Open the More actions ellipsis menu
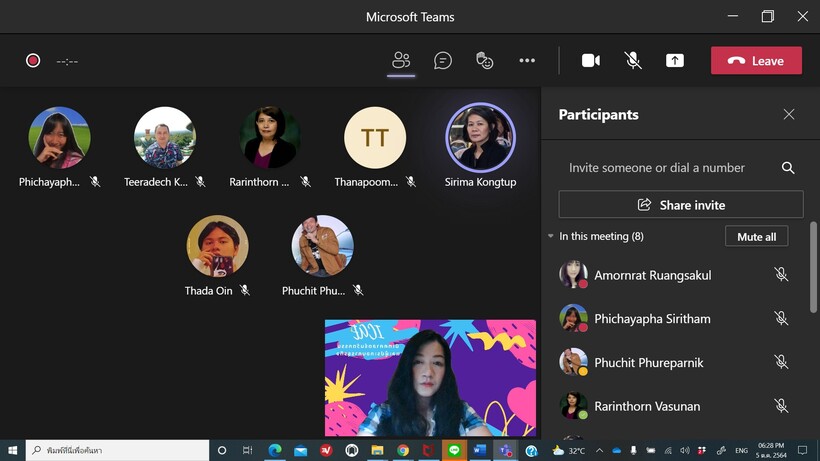820x461 pixels. [x=527, y=61]
